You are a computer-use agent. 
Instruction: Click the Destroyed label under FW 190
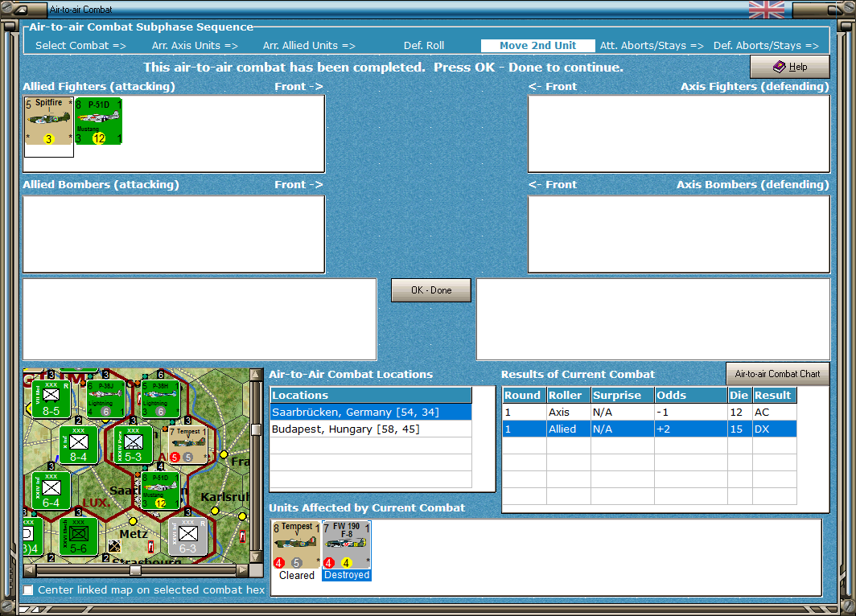pos(347,575)
